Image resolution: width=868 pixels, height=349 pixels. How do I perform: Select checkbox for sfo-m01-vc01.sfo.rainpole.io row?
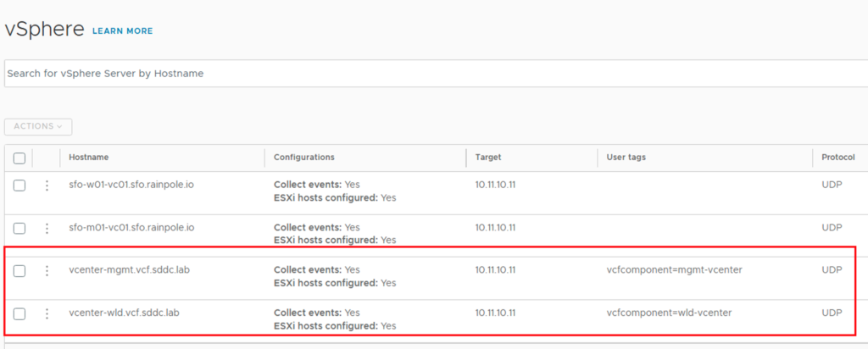pyautogui.click(x=19, y=228)
